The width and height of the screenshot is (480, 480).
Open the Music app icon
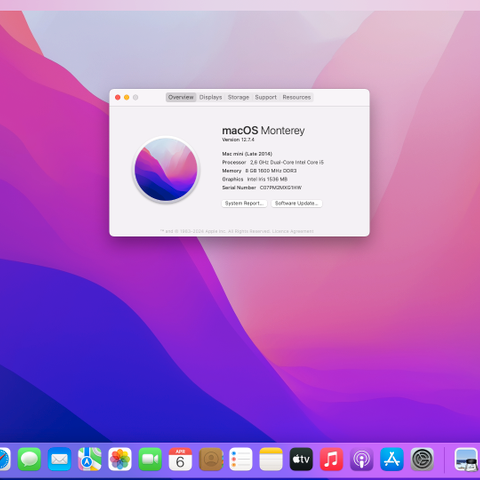(x=331, y=459)
